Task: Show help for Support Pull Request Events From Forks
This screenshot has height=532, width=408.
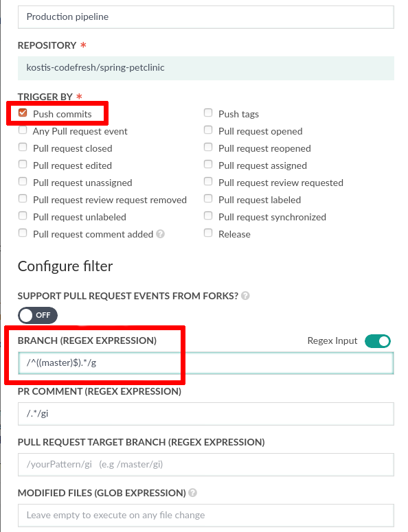Action: click(245, 296)
